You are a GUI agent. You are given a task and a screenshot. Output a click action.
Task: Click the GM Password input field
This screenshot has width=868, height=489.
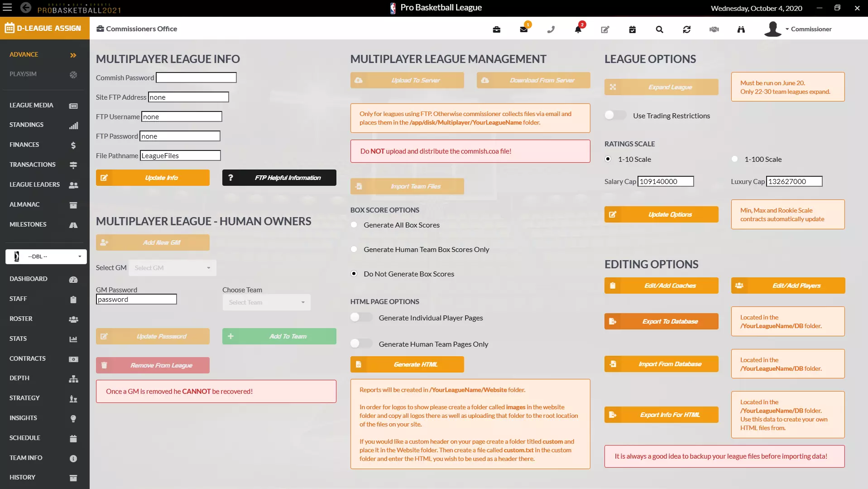coord(136,299)
